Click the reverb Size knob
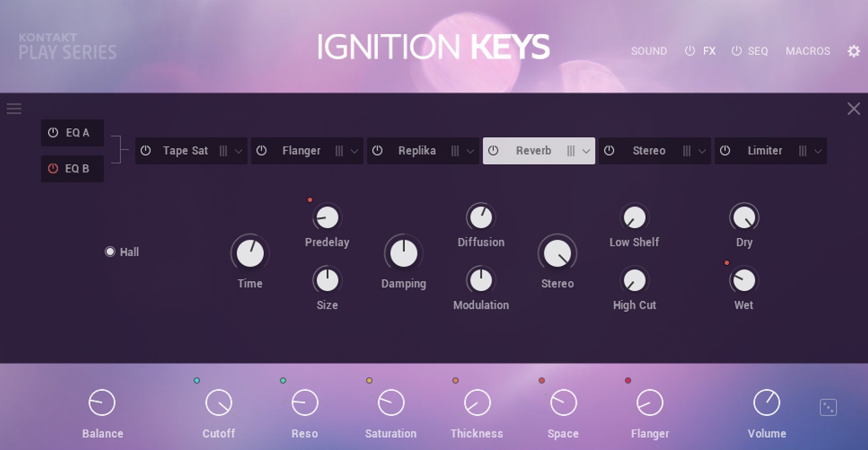 (x=327, y=281)
